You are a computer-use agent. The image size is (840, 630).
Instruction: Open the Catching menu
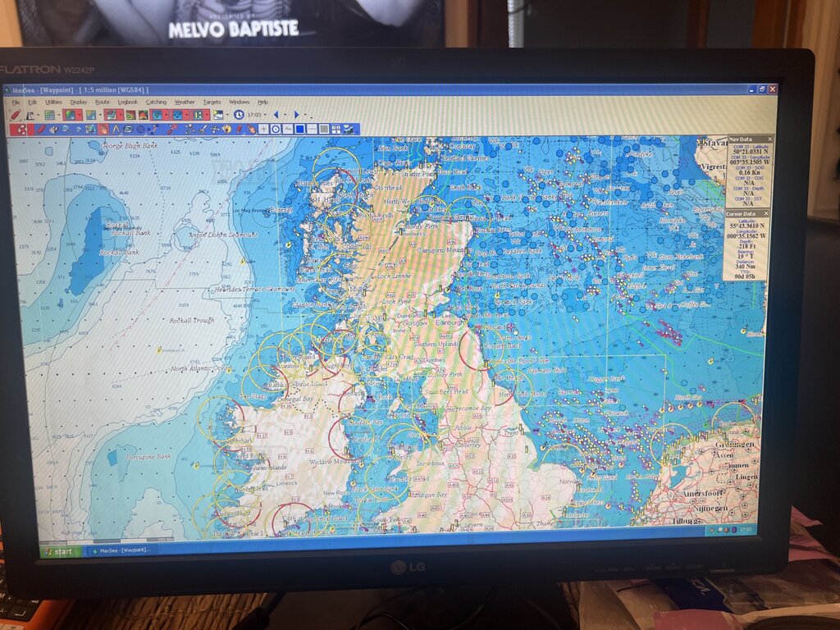click(156, 102)
